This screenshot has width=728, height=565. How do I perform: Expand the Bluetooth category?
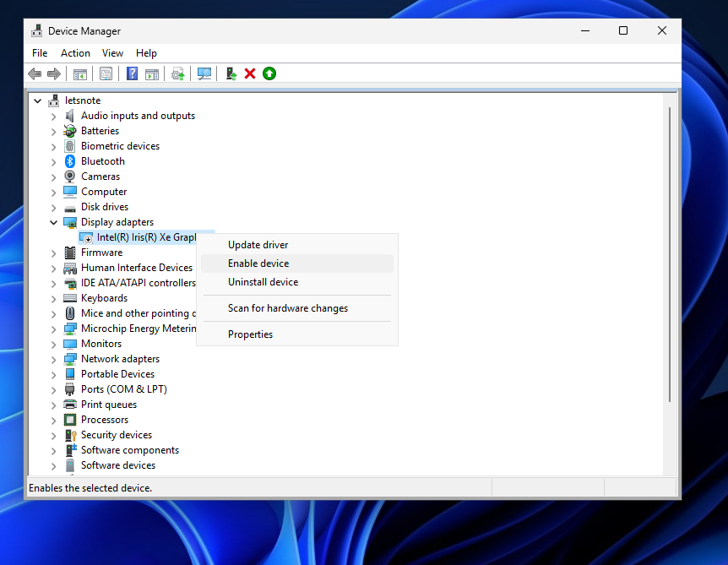tap(53, 161)
